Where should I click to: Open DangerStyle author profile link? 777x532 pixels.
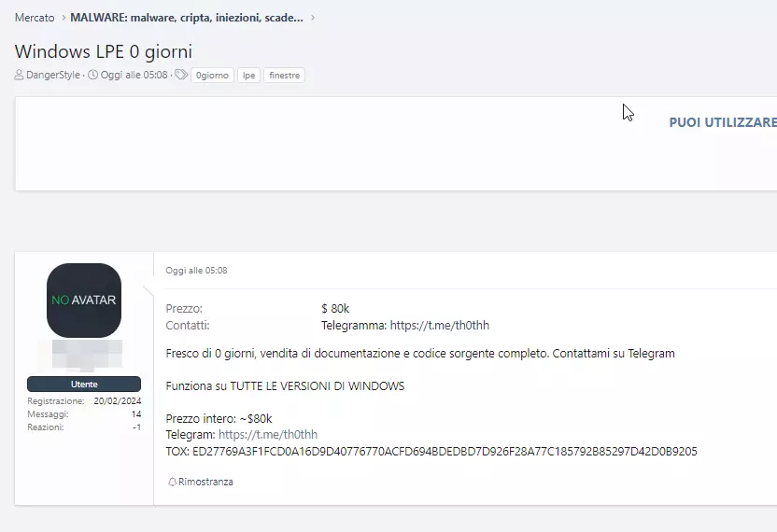(53, 75)
